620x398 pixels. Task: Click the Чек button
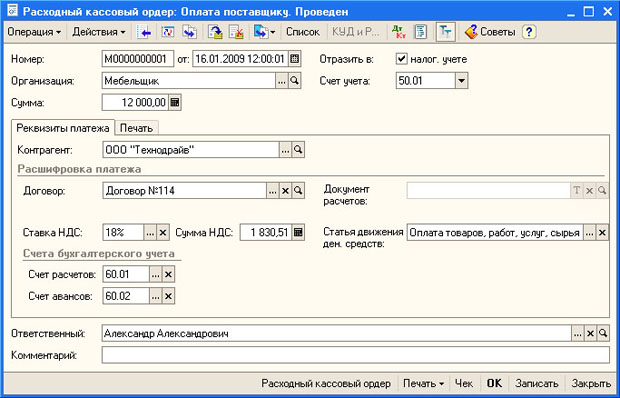464,383
